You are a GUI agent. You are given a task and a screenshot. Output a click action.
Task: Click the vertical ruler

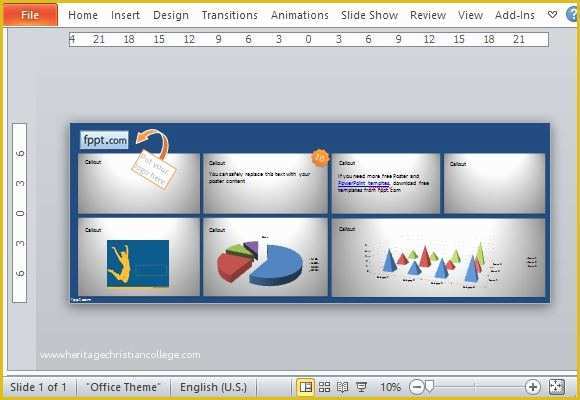pos(20,213)
